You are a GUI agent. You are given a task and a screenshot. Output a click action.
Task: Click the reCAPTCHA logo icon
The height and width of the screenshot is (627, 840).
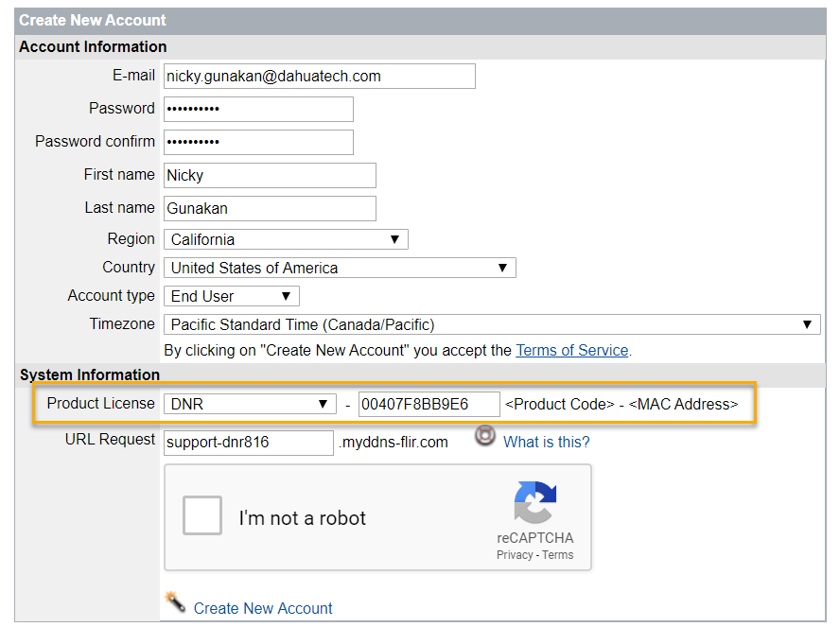[x=535, y=503]
